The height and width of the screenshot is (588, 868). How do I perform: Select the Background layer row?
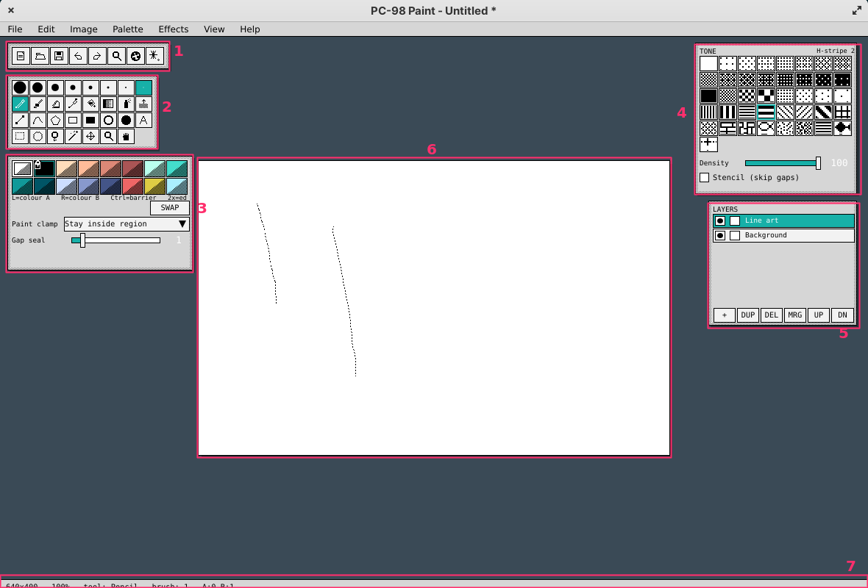(784, 236)
